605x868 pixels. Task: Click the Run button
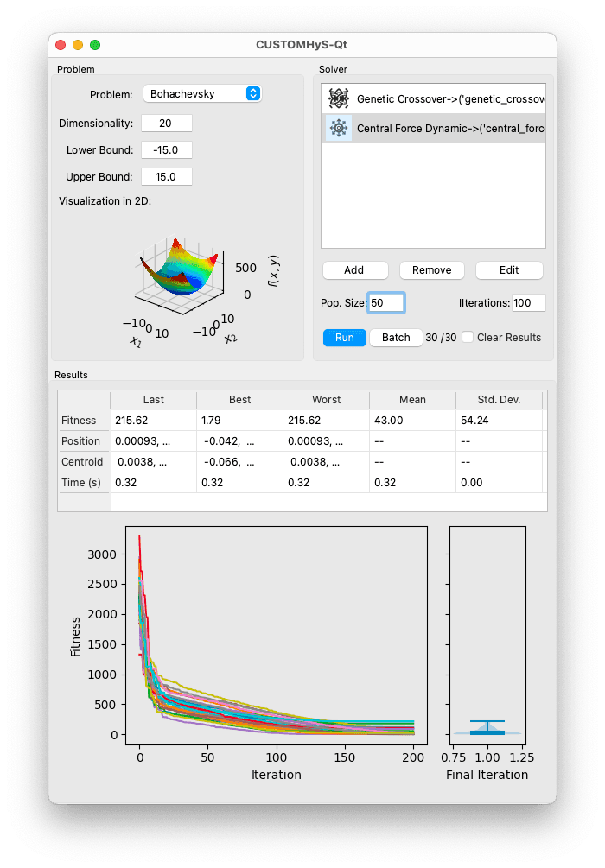[x=344, y=338]
